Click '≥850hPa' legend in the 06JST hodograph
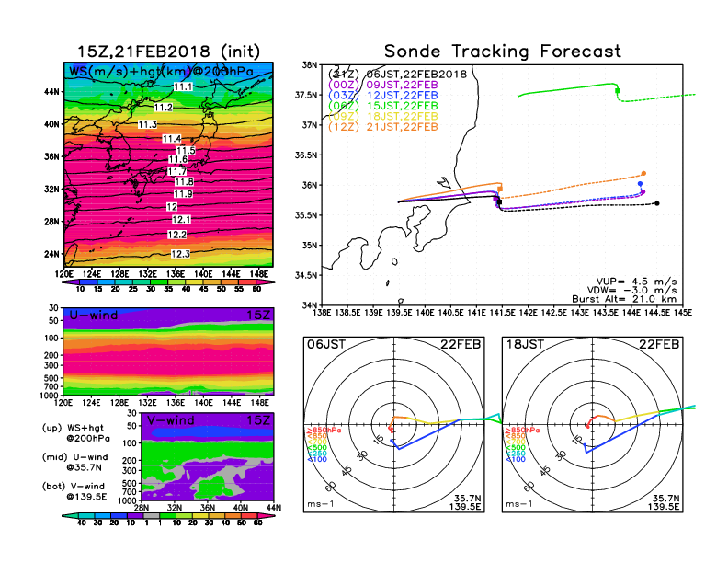Screen dimensions: 728x563 [324, 431]
